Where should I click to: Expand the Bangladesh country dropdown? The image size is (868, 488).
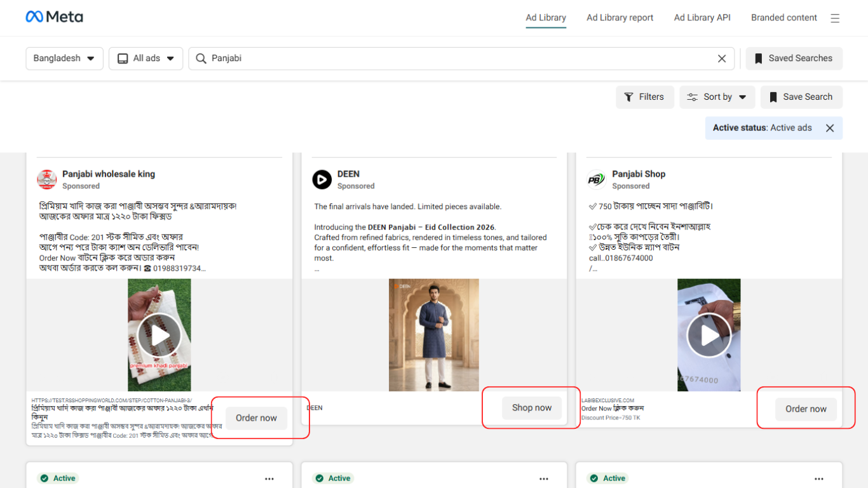pyautogui.click(x=64, y=58)
